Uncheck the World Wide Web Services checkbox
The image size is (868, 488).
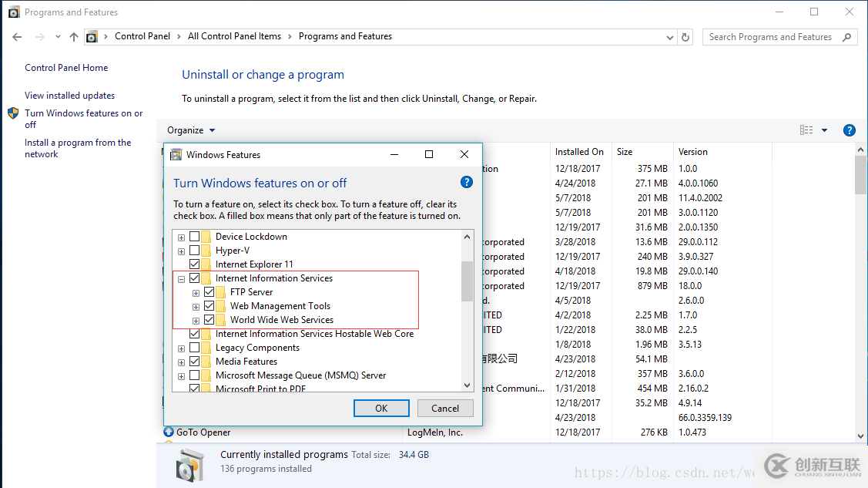[209, 320]
